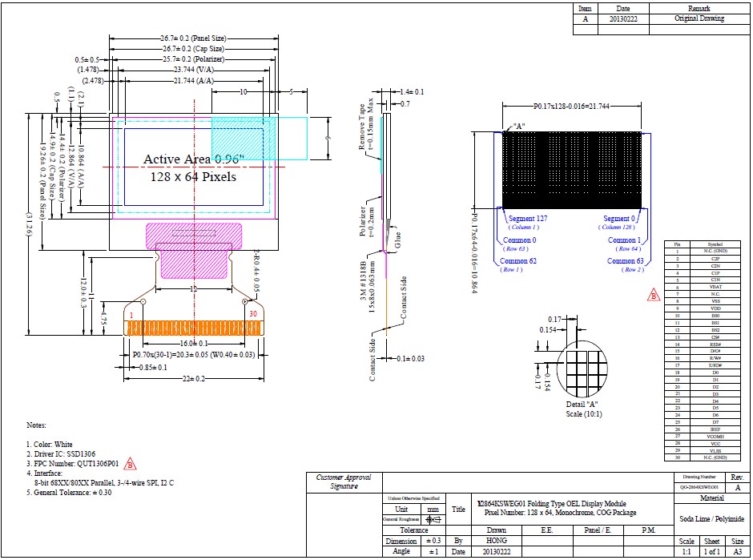Select note '5. General Tolerance: ± 0.30'
Viewport: 753px width, 560px height.
point(69,492)
